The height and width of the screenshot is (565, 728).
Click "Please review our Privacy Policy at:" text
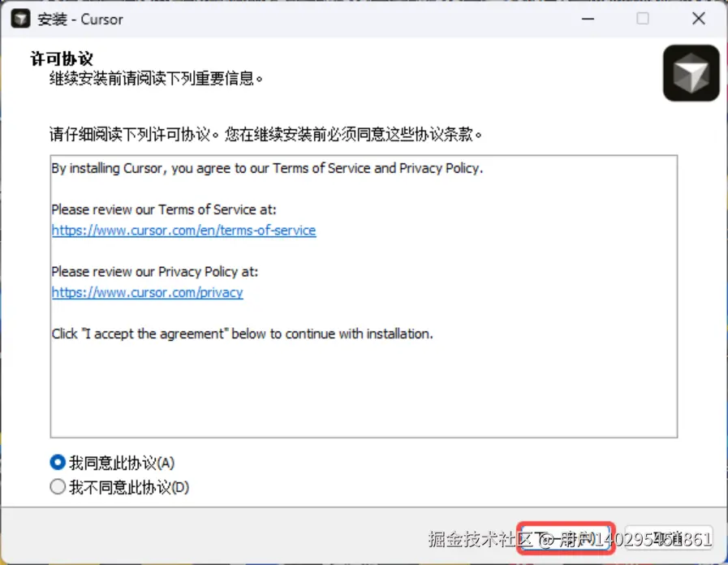pyautogui.click(x=154, y=272)
